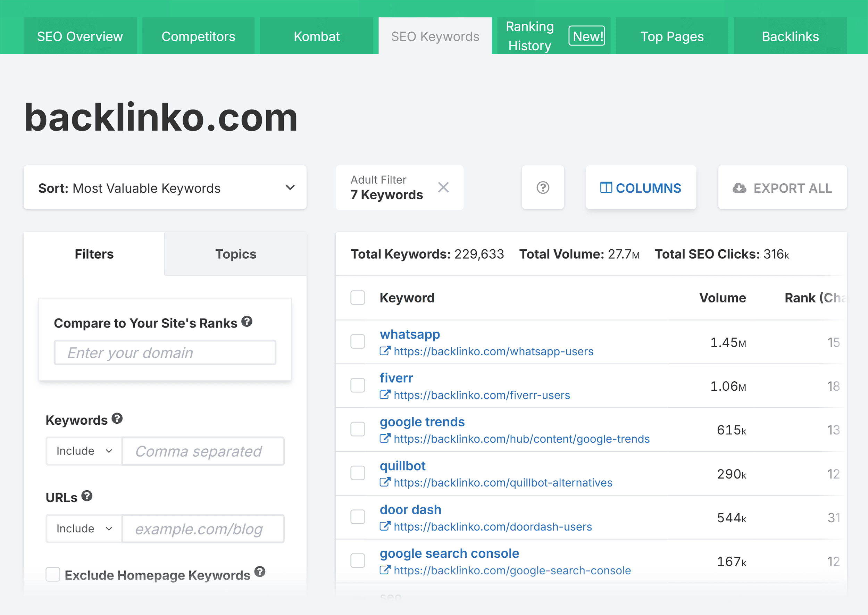Focus the Comma separated keywords field

[203, 451]
